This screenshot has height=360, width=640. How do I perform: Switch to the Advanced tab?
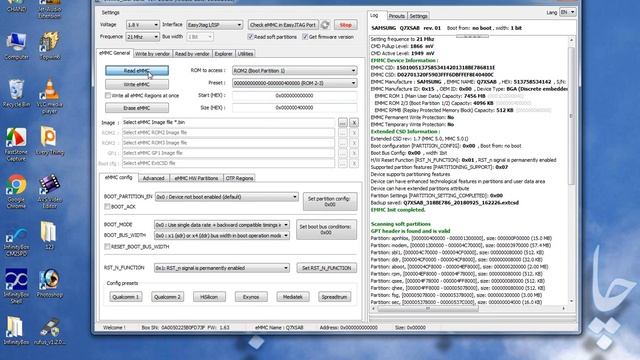pos(153,178)
